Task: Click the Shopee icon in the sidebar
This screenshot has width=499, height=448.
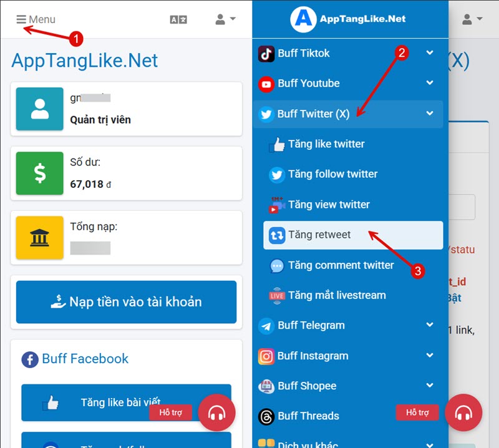Action: click(x=266, y=387)
